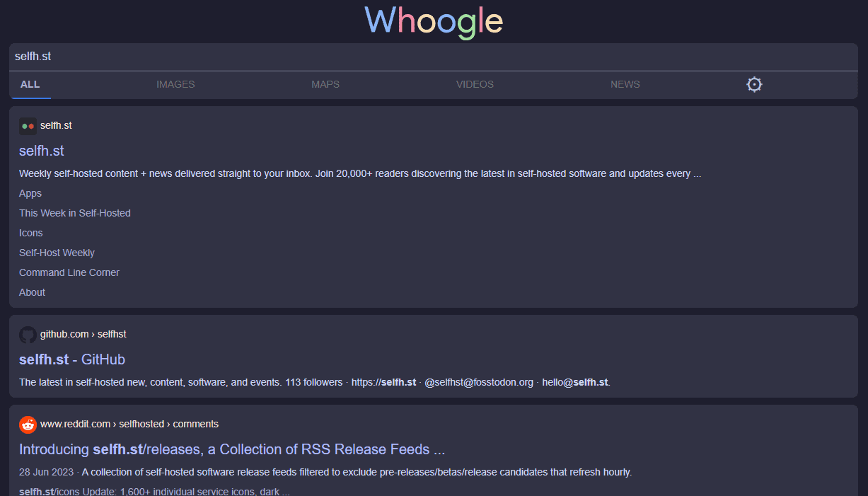Click the GitHub favicon icon
868x496 pixels.
28,335
